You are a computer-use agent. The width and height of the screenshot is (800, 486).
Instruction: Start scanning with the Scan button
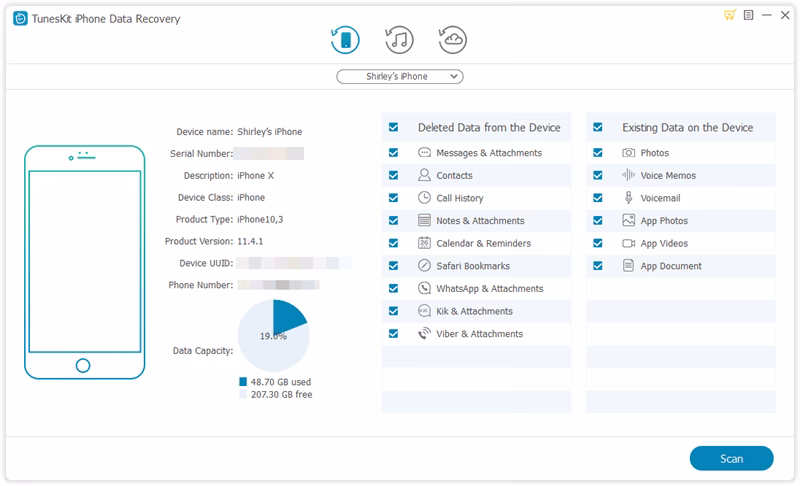tap(731, 459)
